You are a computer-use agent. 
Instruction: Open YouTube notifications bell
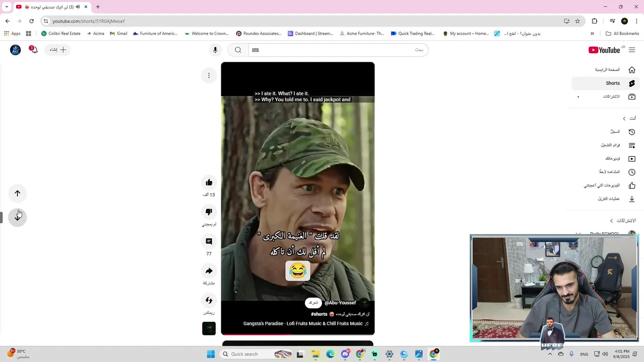click(x=34, y=50)
